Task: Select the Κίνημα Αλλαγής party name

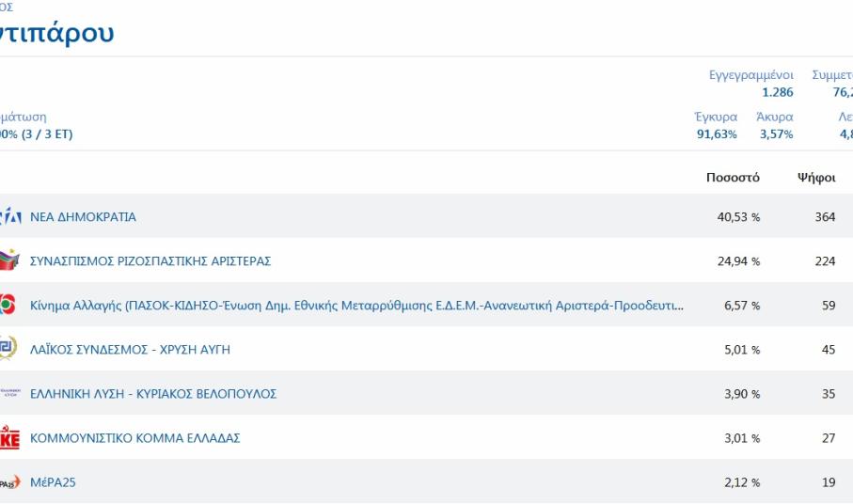Action: click(x=356, y=306)
